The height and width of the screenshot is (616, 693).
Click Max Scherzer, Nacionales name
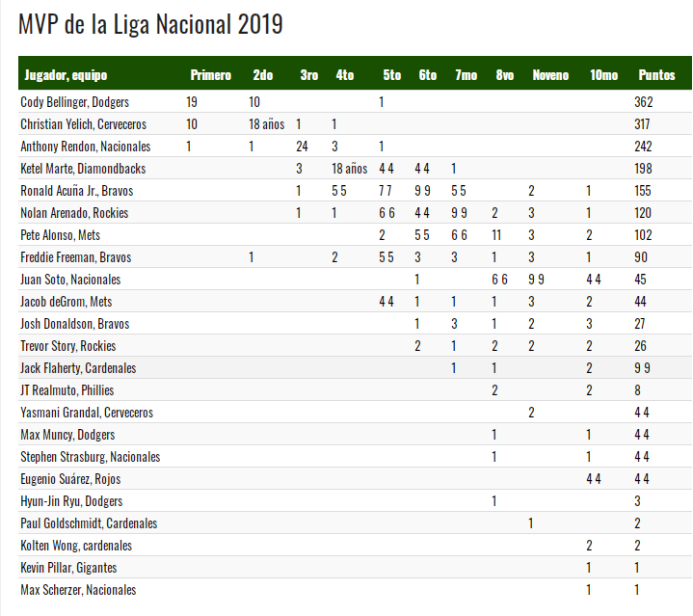pyautogui.click(x=78, y=590)
